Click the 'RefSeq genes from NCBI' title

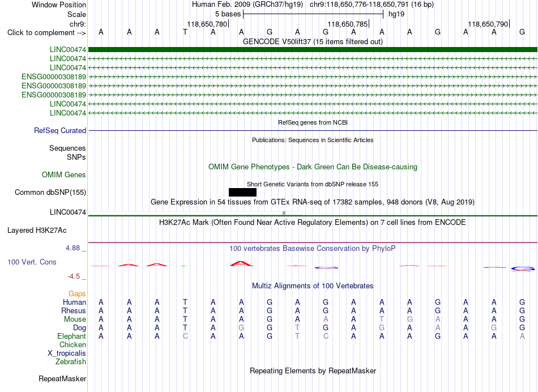(x=313, y=122)
